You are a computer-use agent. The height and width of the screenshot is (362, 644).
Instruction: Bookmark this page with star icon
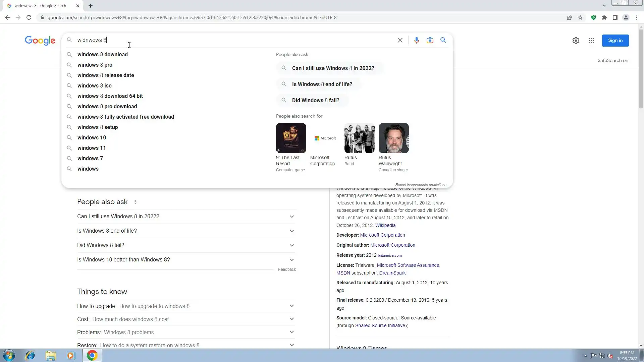[x=580, y=17]
